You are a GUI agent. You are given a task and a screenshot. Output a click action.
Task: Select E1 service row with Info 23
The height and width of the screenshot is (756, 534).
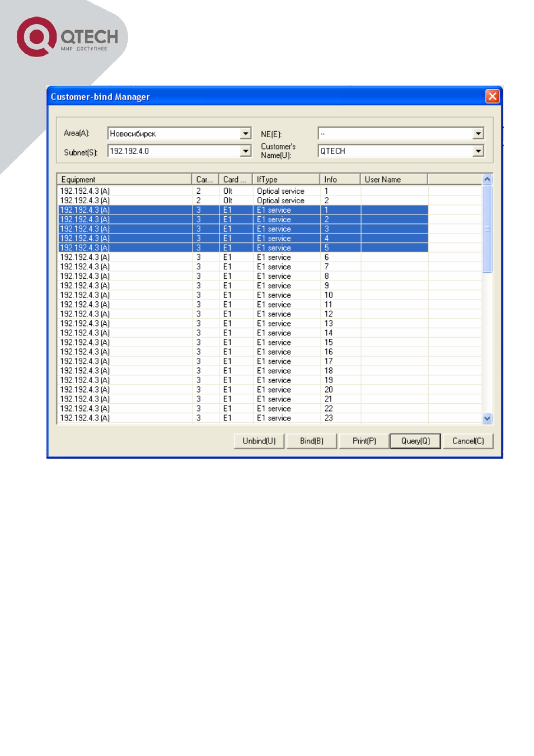click(243, 418)
